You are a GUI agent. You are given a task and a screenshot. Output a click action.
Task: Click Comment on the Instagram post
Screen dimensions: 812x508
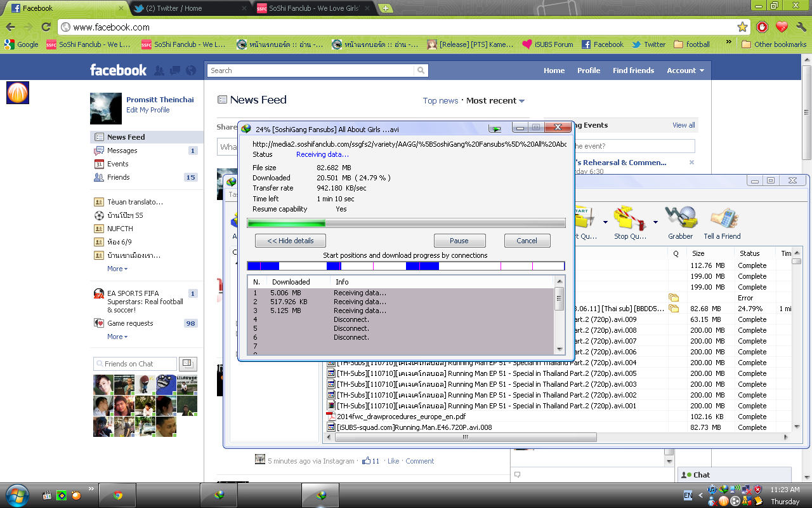419,461
